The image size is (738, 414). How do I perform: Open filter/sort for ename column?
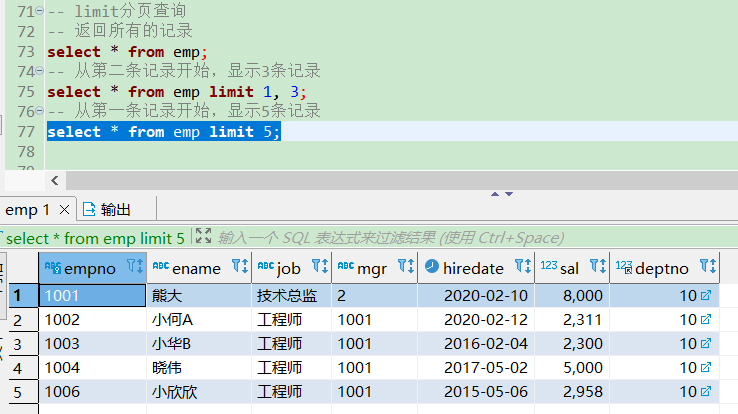pyautogui.click(x=240, y=266)
